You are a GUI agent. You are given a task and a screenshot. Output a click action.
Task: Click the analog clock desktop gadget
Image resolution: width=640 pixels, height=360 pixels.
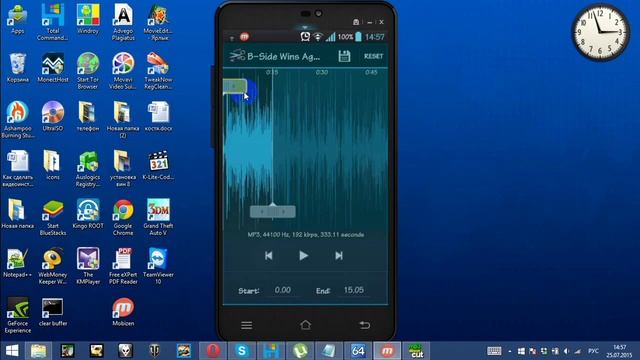[x=600, y=32]
